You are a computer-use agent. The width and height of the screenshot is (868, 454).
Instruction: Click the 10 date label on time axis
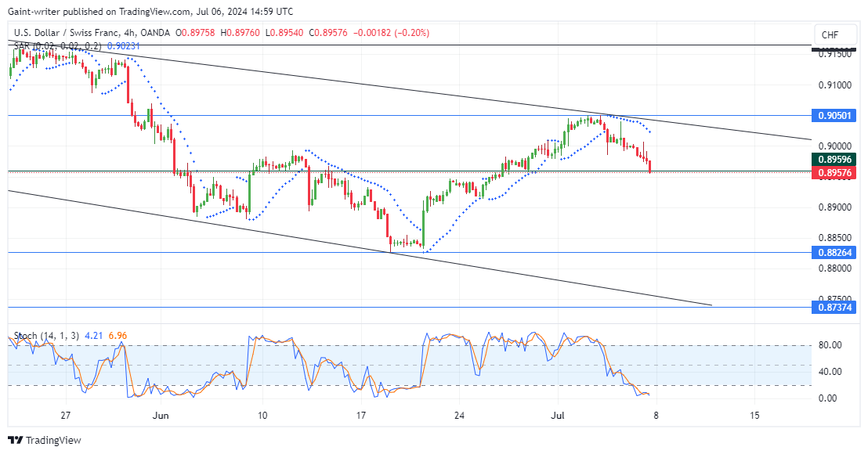(262, 416)
